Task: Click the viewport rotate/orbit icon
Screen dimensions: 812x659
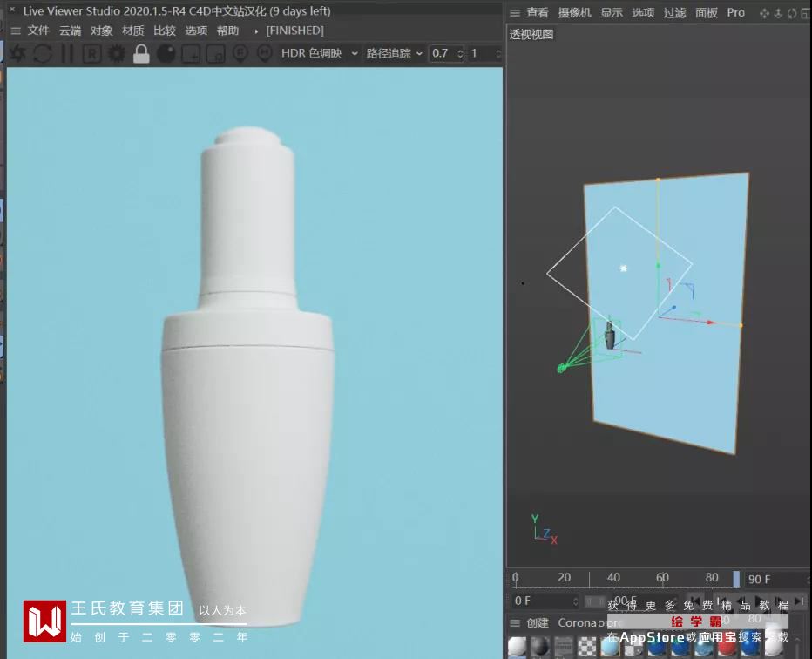Action: point(792,13)
